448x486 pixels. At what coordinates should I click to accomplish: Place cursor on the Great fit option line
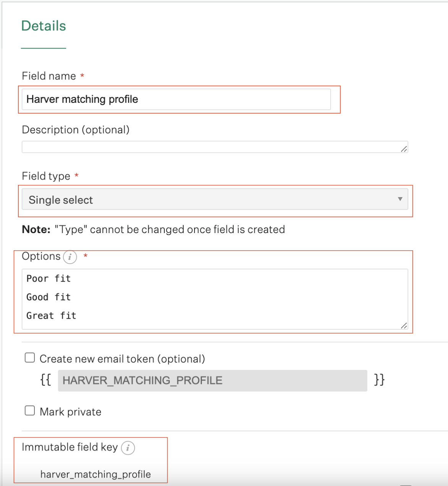[51, 316]
